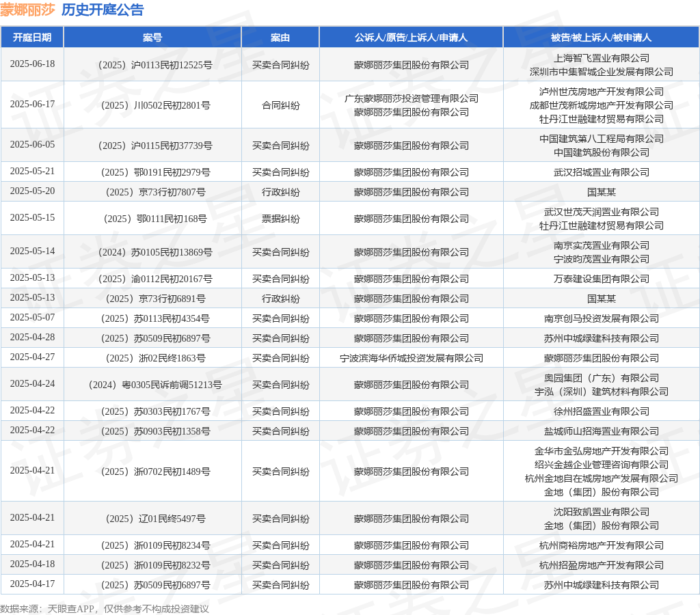Click plaintiff 宁波滨海华侨城投资发展有限公司
The image size is (700, 615).
click(411, 358)
